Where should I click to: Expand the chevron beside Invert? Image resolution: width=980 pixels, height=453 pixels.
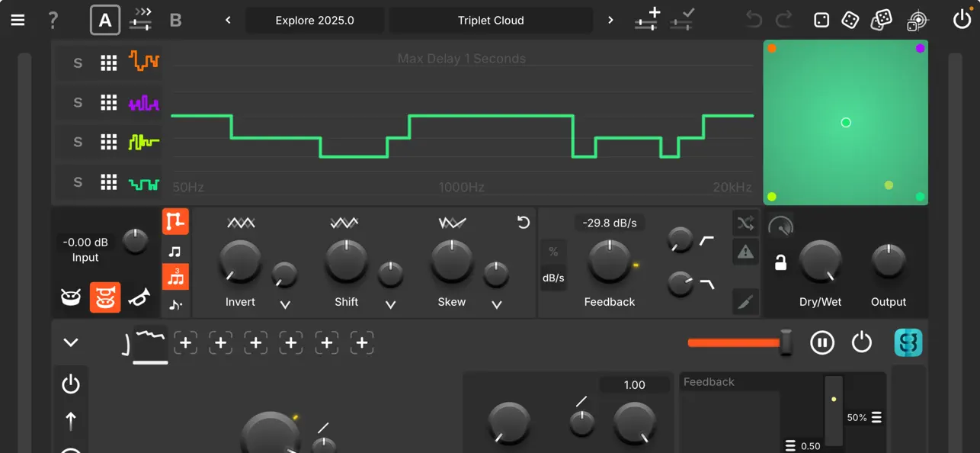click(285, 305)
